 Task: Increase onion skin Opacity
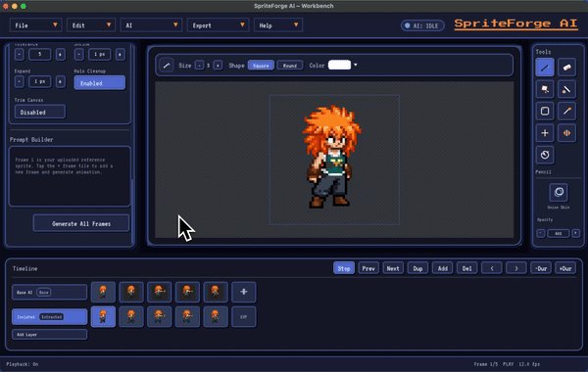tap(575, 233)
